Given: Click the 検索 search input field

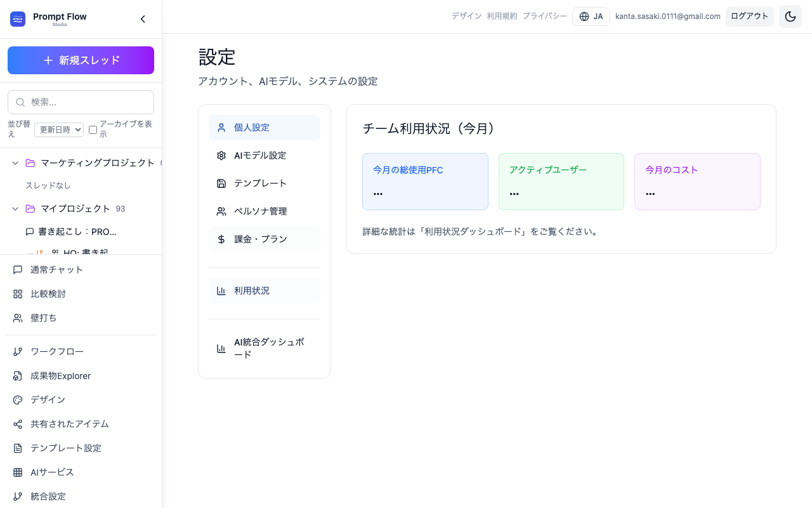Looking at the screenshot, I should point(81,102).
